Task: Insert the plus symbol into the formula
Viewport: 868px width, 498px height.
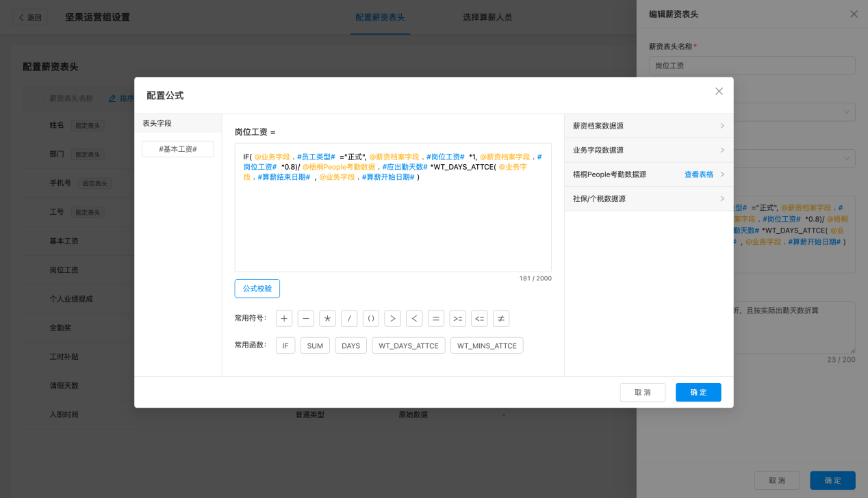Action: (x=284, y=319)
